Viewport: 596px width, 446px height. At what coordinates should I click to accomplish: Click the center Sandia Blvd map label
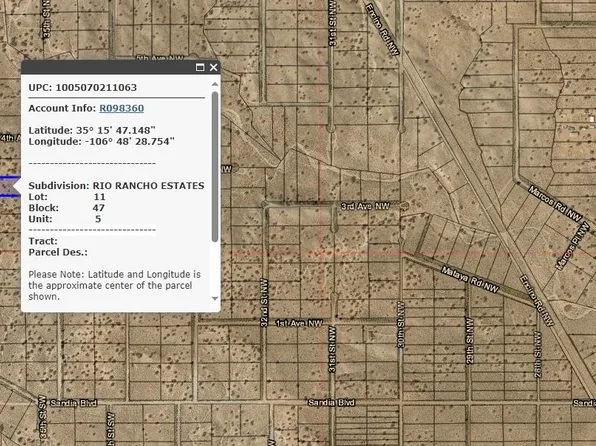click(x=331, y=403)
